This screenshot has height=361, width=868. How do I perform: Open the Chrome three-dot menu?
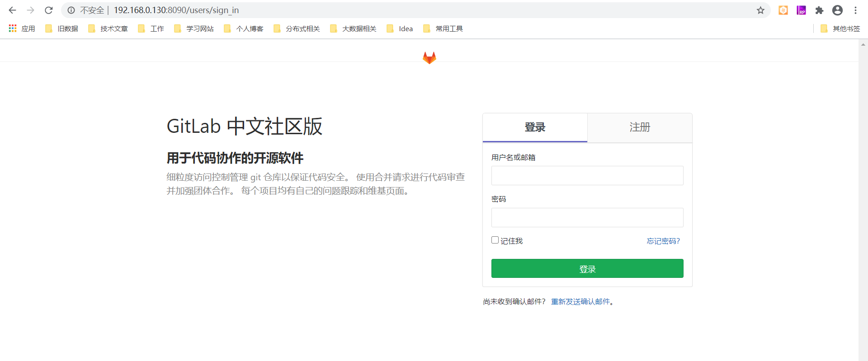pos(855,10)
